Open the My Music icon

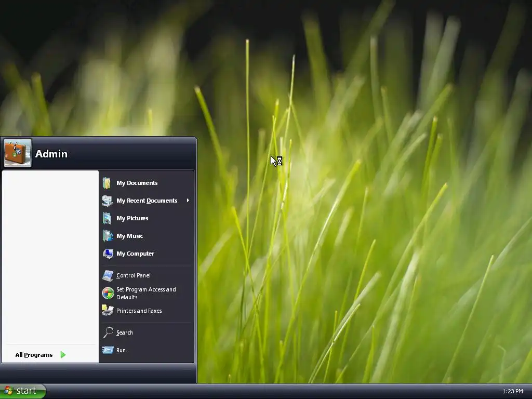click(x=108, y=236)
